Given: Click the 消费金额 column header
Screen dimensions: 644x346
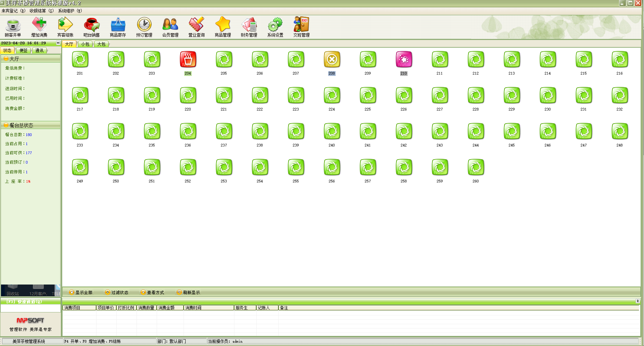Looking at the screenshot, I should (x=170, y=308).
